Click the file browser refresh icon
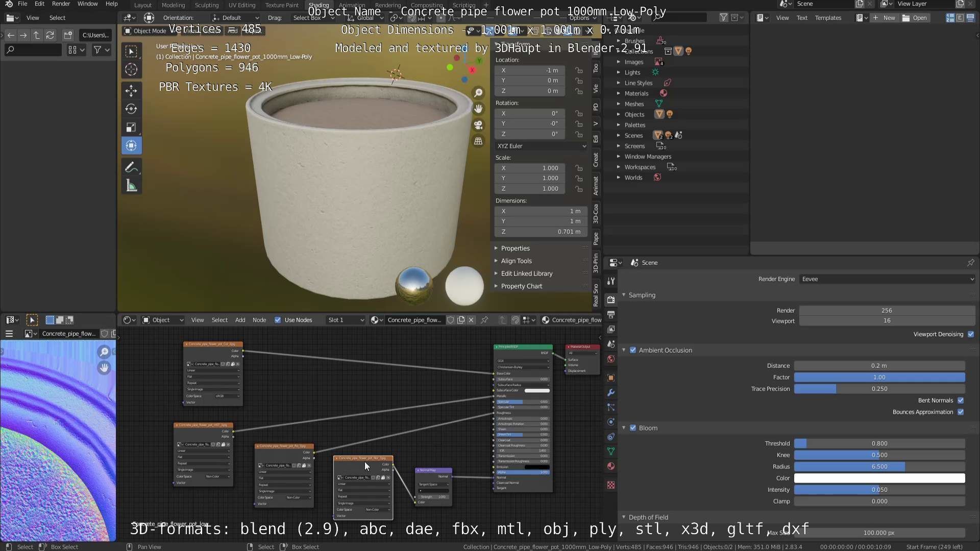This screenshot has height=551, width=980. (x=50, y=35)
